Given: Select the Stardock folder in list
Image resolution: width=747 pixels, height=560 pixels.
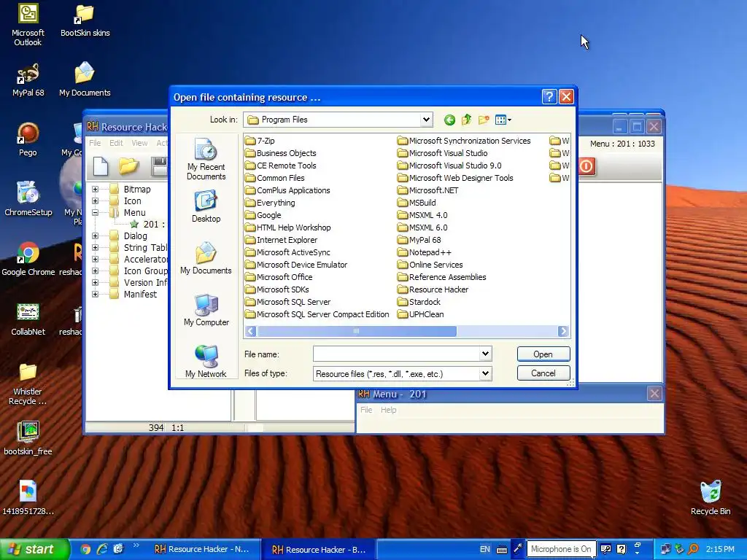Looking at the screenshot, I should click(419, 302).
